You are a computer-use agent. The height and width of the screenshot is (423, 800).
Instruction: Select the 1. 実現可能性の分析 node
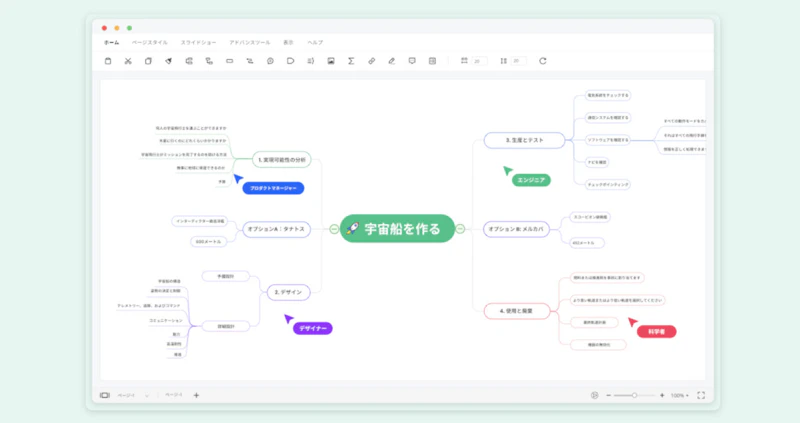[x=282, y=160]
